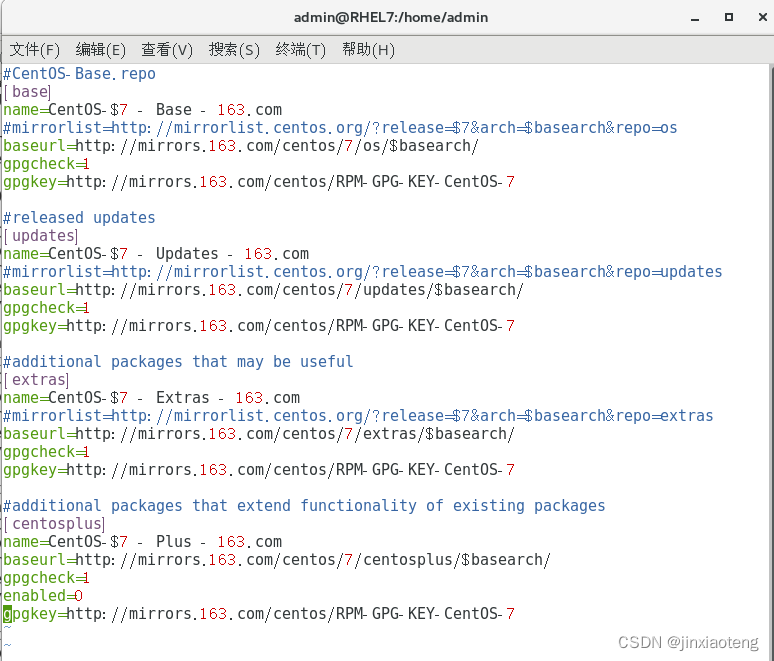Maximize the terminal window
Image resolution: width=774 pixels, height=661 pixels.
point(729,17)
